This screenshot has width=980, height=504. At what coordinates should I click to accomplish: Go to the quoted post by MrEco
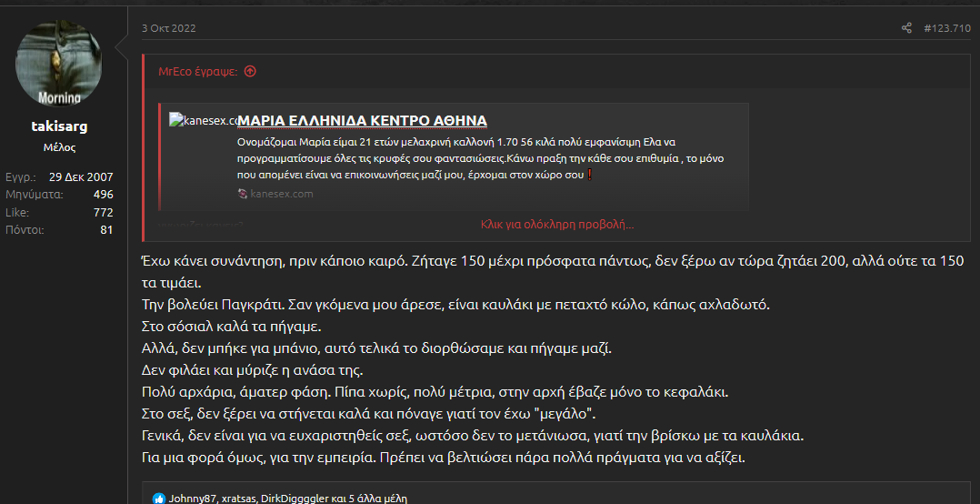click(197, 71)
